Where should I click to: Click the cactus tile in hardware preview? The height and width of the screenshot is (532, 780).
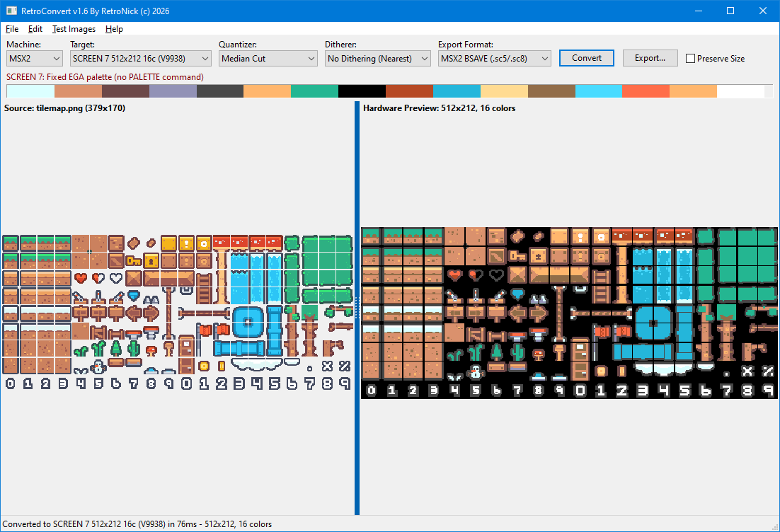point(518,352)
